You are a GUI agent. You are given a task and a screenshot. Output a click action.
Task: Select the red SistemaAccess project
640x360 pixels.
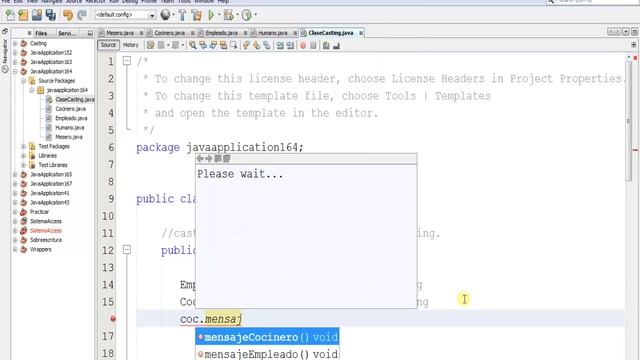[x=45, y=231]
